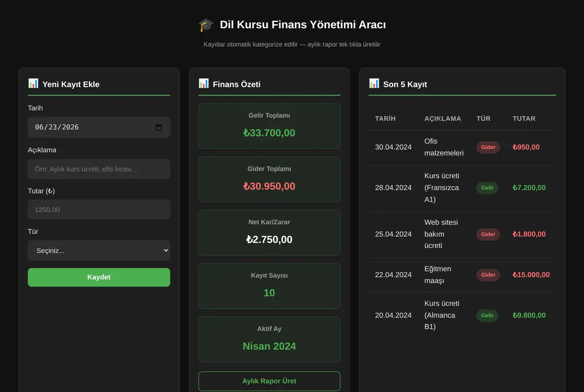The width and height of the screenshot is (584, 392).
Task: Click the Dil Kursu Finans Yönetimi Aracı title
Action: tap(303, 25)
